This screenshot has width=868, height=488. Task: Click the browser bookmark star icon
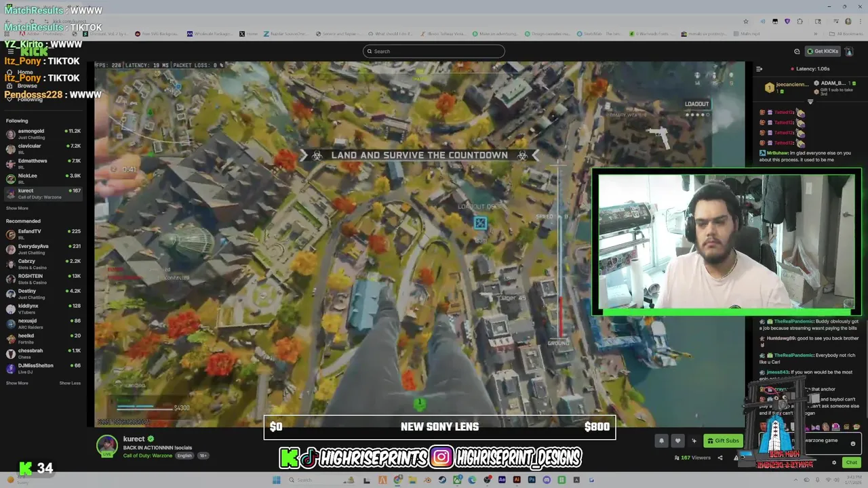click(746, 22)
